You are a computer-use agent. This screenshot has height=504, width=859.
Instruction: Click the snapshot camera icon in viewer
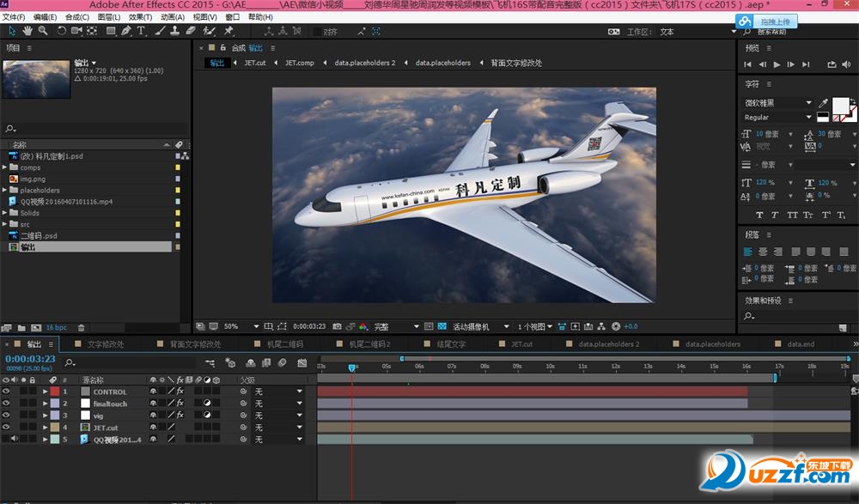(337, 327)
